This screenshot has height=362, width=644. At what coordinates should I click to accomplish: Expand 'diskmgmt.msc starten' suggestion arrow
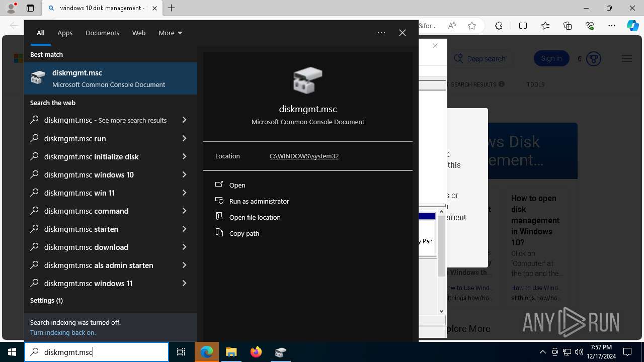click(x=184, y=229)
